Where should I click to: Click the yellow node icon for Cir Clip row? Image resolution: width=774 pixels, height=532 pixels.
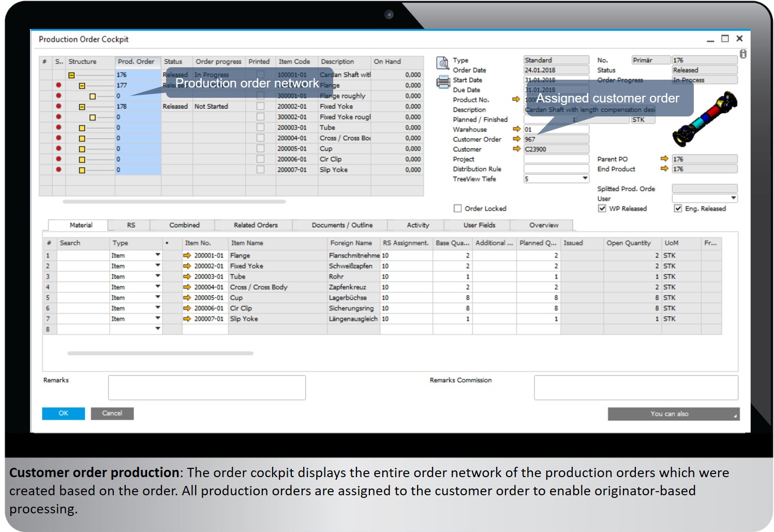click(82, 159)
